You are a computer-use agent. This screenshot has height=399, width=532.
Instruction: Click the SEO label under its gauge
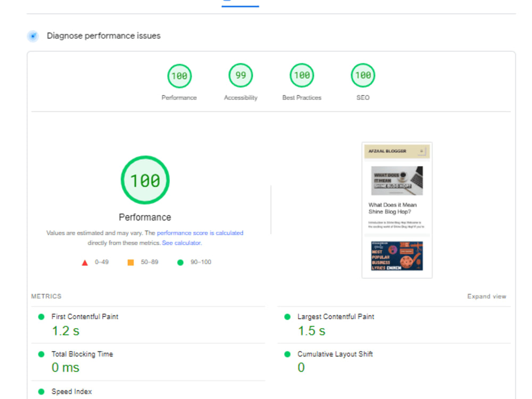tap(363, 98)
